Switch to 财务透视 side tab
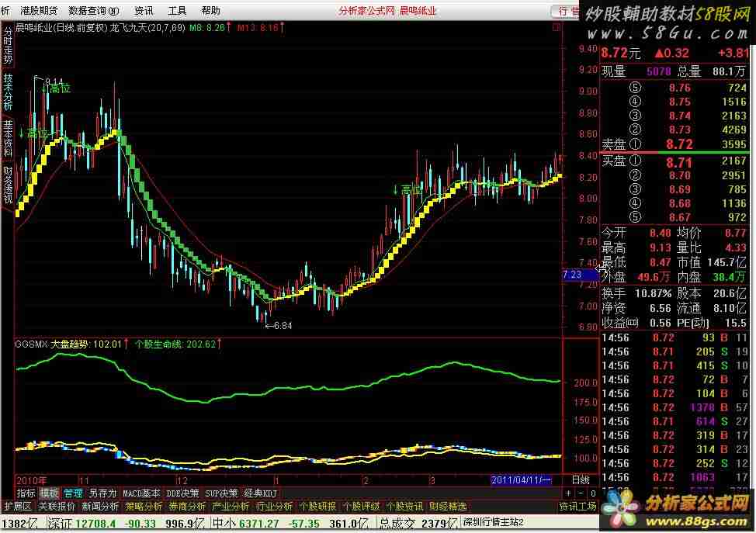Image resolution: width=756 pixels, height=533 pixels. coord(8,185)
